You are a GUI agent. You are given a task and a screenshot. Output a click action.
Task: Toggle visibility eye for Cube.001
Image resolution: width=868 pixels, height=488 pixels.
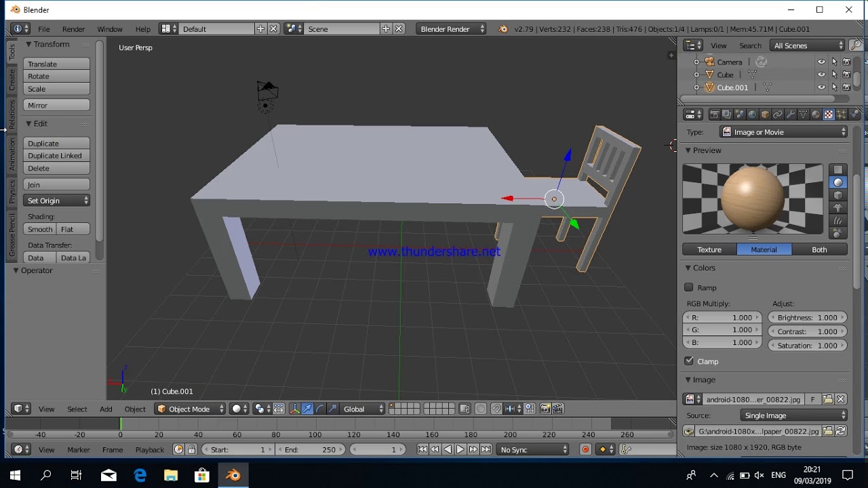[821, 87]
